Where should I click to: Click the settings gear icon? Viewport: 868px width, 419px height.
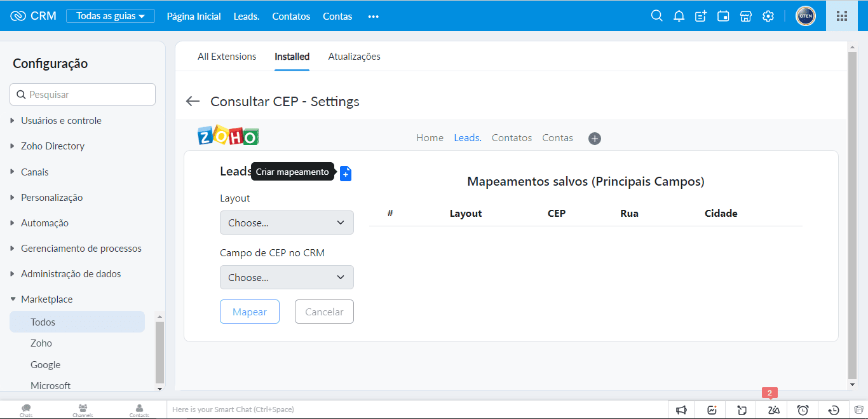coord(768,16)
